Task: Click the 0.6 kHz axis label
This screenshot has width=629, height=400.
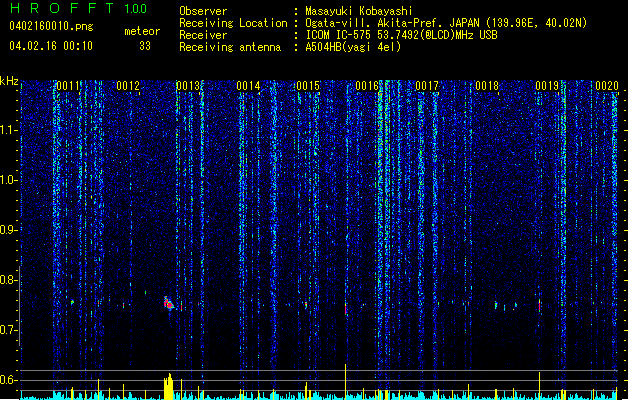Action: coord(9,380)
